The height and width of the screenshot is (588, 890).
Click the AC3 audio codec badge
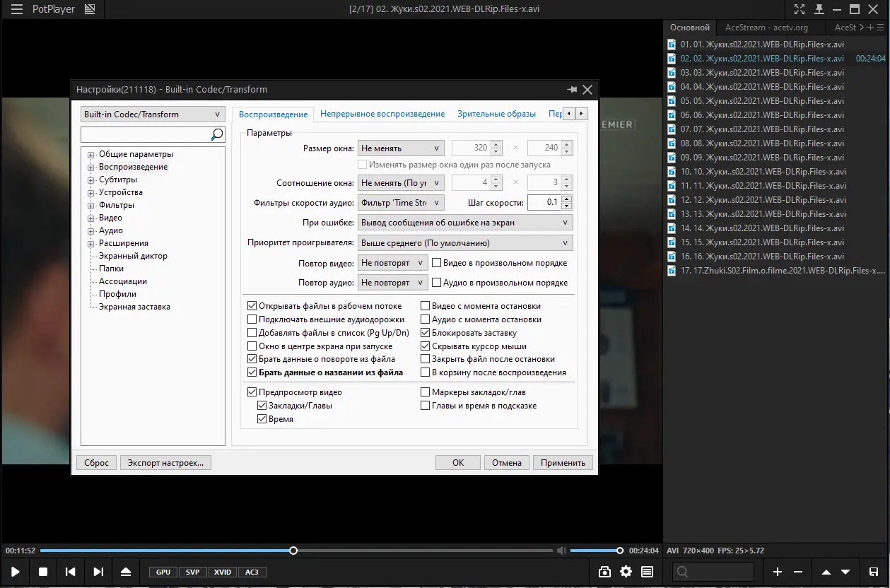pyautogui.click(x=252, y=572)
